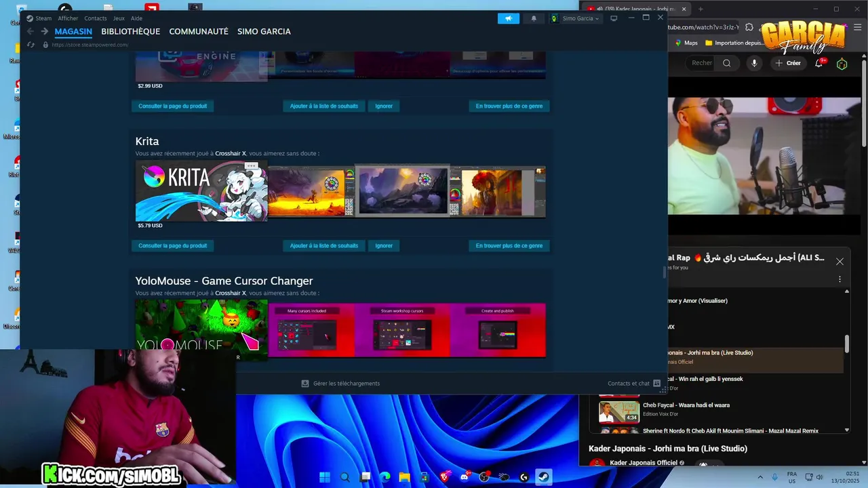Start YouTube voice search microphone
Image resolution: width=868 pixels, height=488 pixels.
[x=754, y=63]
